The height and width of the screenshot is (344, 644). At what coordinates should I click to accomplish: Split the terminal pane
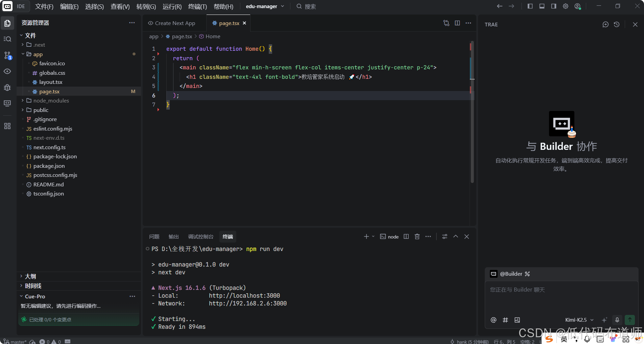point(406,236)
